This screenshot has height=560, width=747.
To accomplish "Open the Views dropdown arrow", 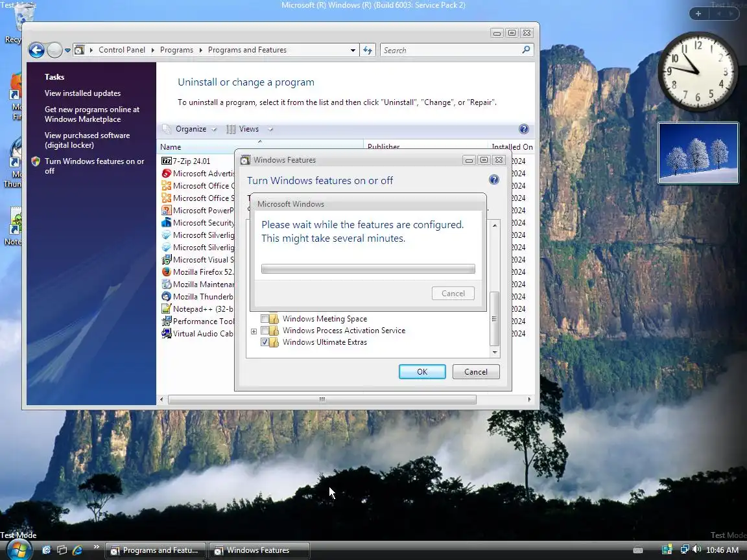I will tap(270, 129).
